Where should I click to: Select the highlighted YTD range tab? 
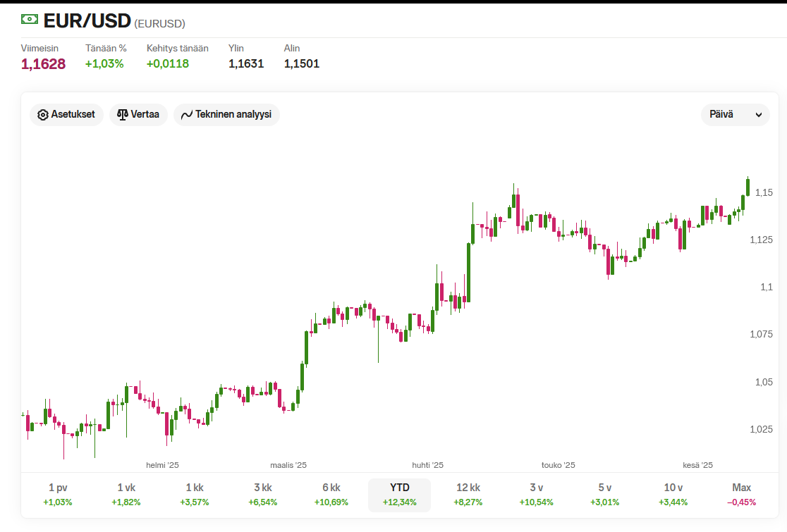pos(400,495)
